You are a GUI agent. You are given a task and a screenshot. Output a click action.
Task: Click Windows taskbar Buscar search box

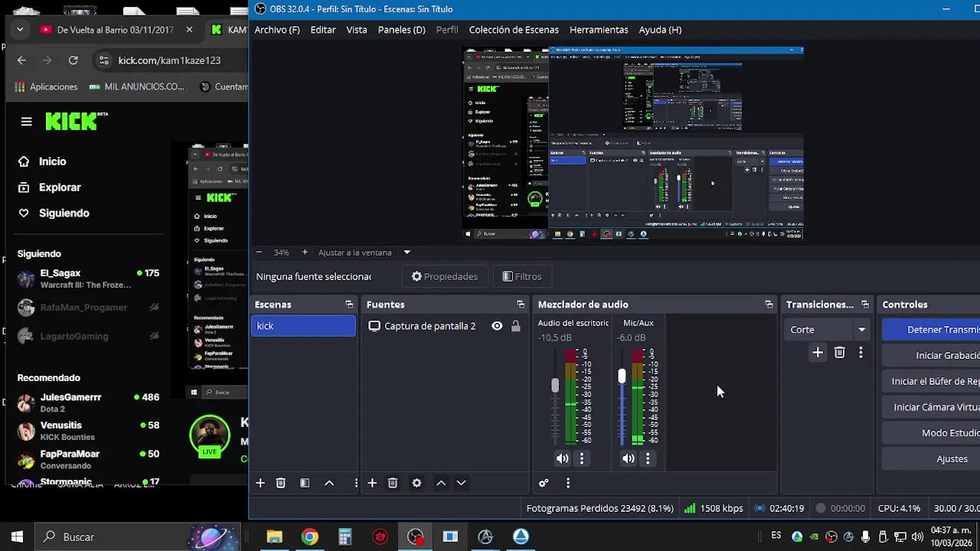coord(139,536)
